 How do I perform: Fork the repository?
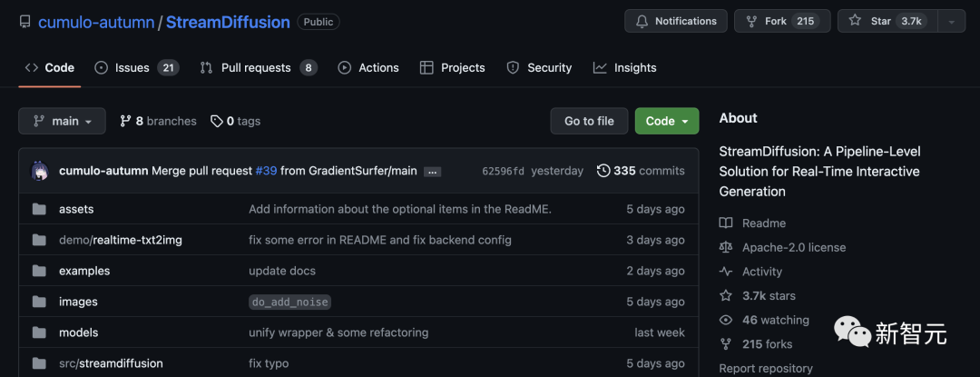coord(779,21)
